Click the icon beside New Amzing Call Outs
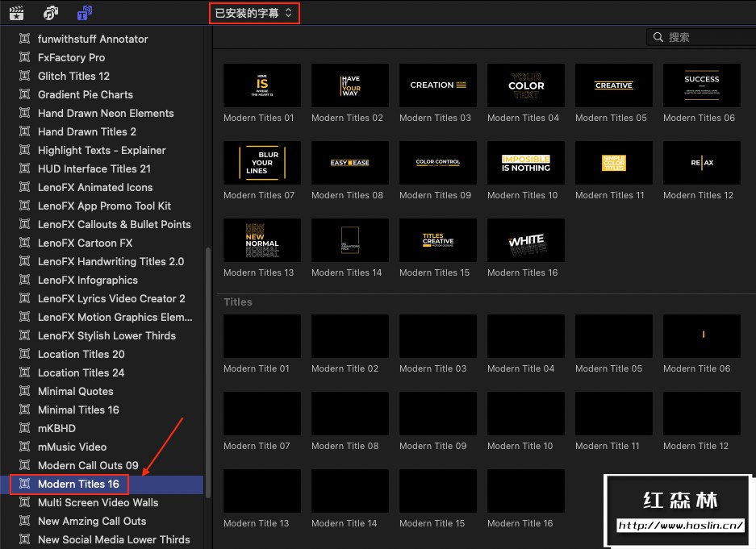Viewport: 756px width, 549px height. pos(24,521)
